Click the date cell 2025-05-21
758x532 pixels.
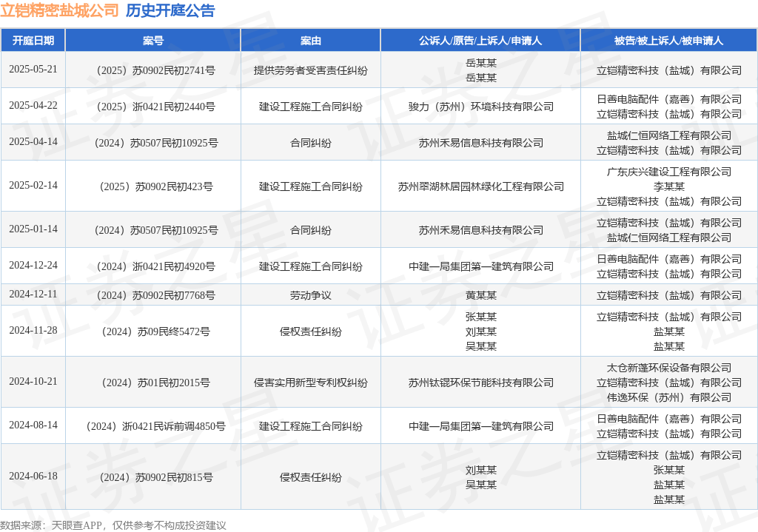click(33, 69)
